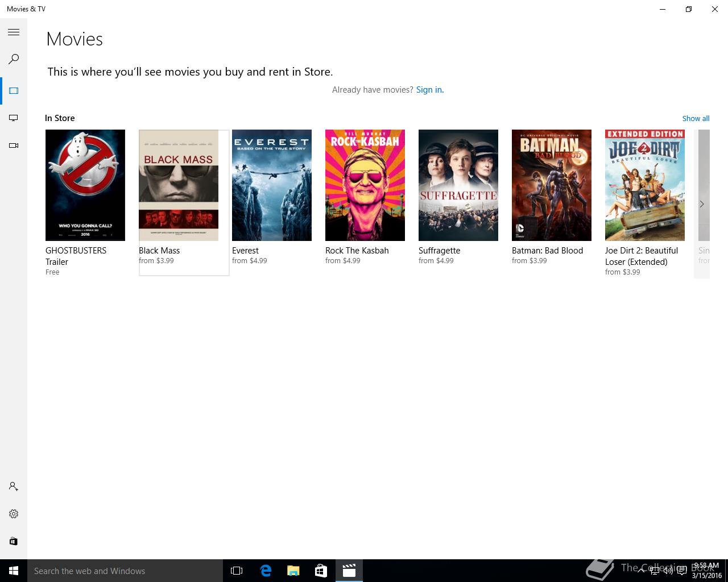Open Videos section camera icon in sidebar
Screen dimensions: 728x582
pyautogui.click(x=14, y=145)
